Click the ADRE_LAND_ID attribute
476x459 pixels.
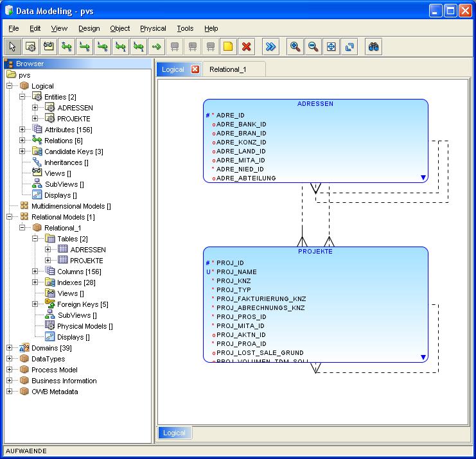coord(241,152)
